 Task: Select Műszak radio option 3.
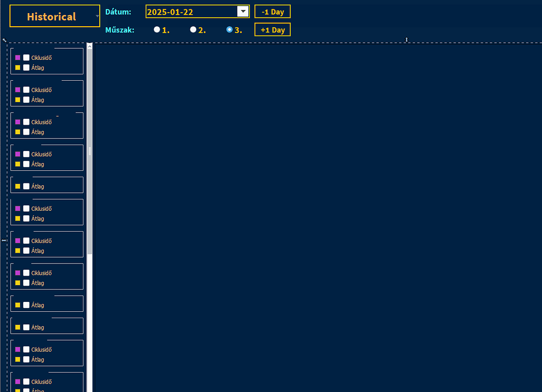pyautogui.click(x=229, y=30)
